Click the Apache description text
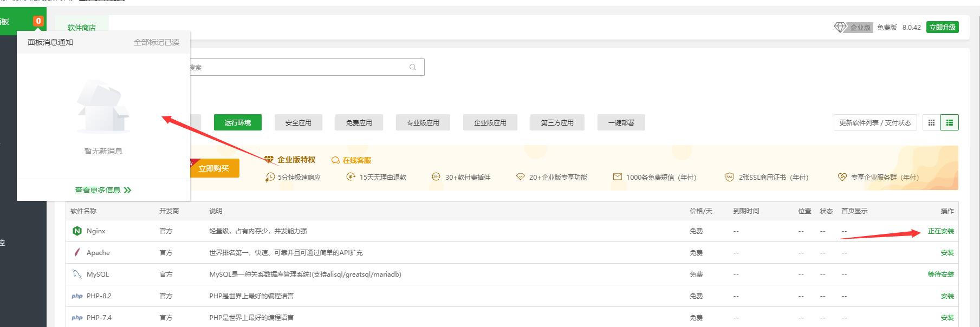980x327 pixels. (286, 253)
